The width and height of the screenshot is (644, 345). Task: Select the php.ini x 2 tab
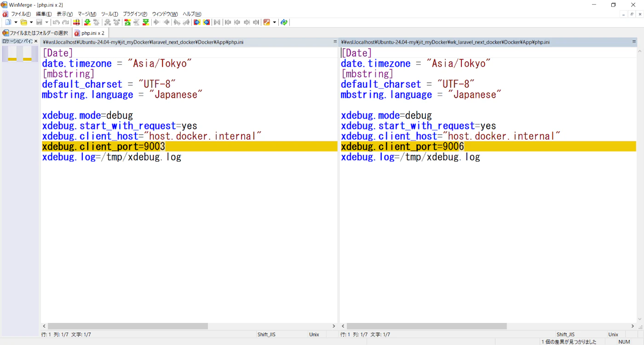click(x=90, y=33)
